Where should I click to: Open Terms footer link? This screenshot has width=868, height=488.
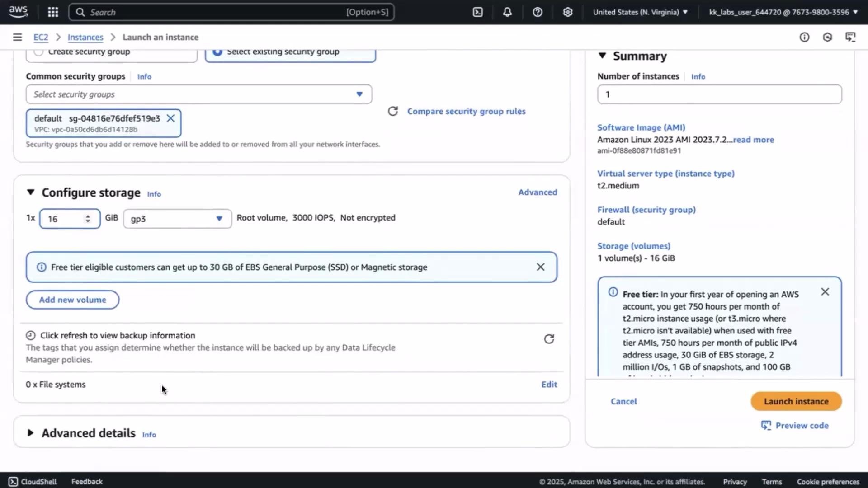pyautogui.click(x=772, y=482)
